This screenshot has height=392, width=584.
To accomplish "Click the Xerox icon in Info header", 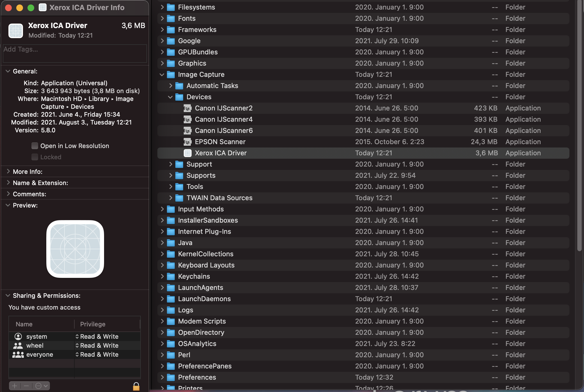I will click(16, 30).
